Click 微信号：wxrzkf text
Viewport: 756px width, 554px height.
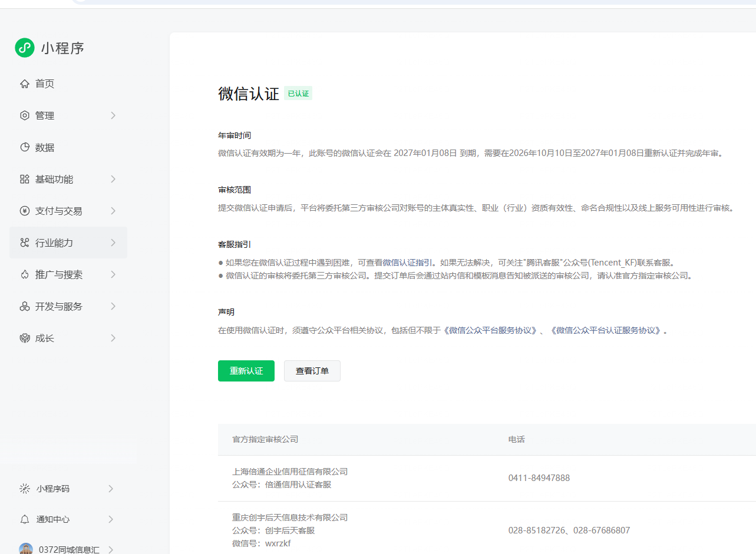tap(262, 543)
